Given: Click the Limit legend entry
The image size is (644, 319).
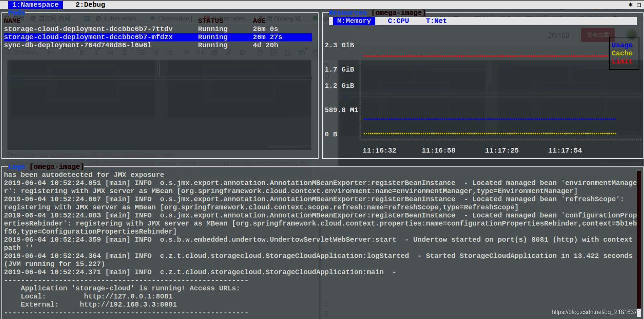Looking at the screenshot, I should click(x=622, y=61).
